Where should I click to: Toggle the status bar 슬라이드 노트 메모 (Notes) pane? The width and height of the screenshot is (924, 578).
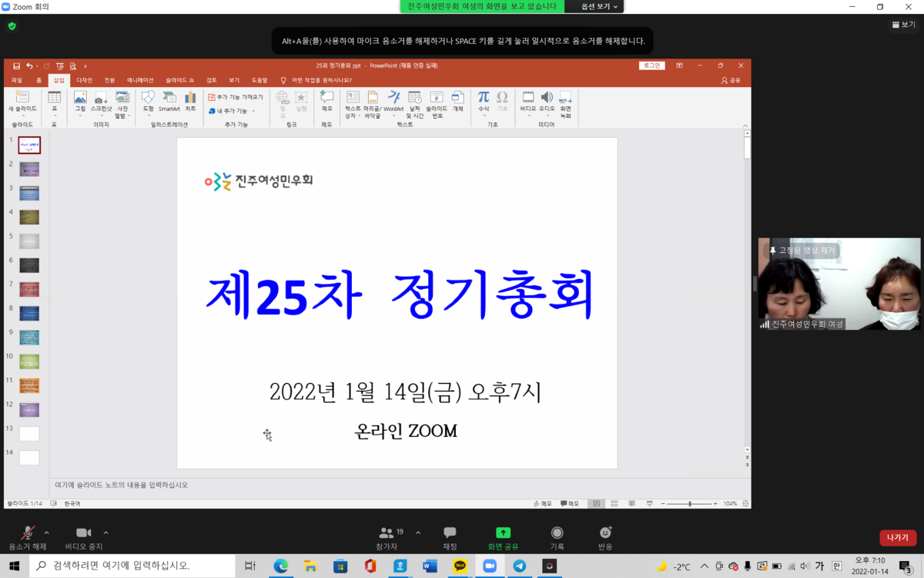point(543,503)
